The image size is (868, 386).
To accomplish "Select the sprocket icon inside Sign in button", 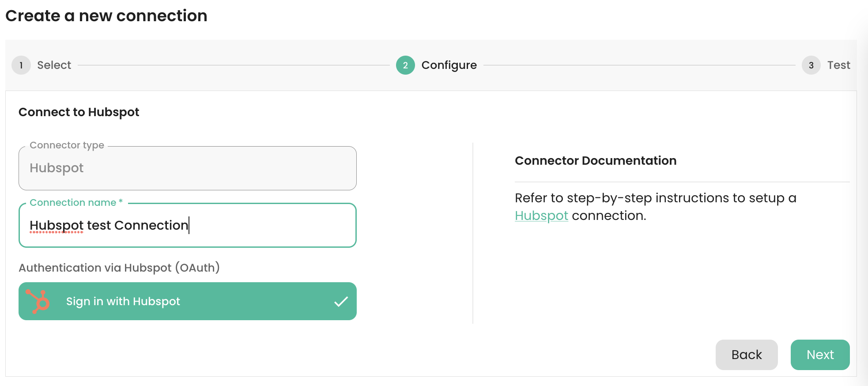I will click(x=38, y=301).
